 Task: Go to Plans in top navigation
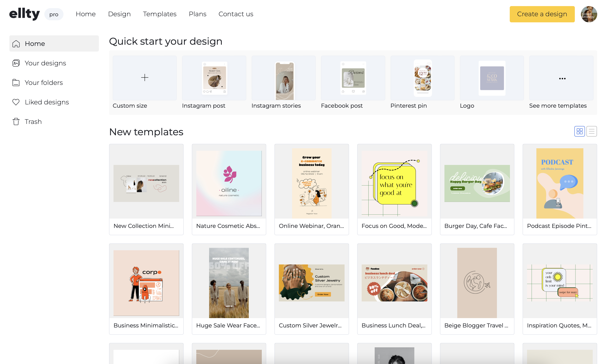[x=198, y=14]
